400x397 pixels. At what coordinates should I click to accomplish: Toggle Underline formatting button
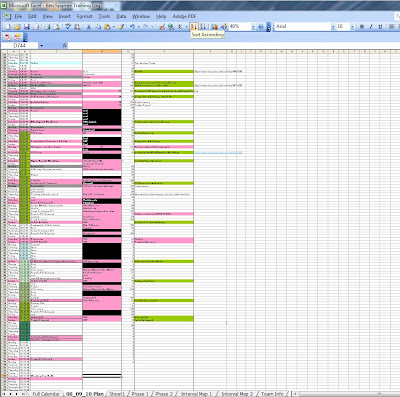pyautogui.click(x=380, y=27)
